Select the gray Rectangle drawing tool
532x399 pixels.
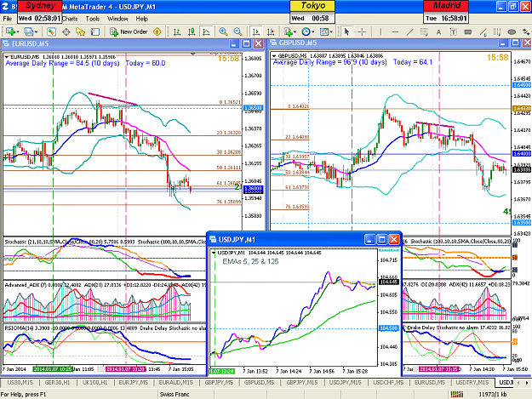point(468,31)
